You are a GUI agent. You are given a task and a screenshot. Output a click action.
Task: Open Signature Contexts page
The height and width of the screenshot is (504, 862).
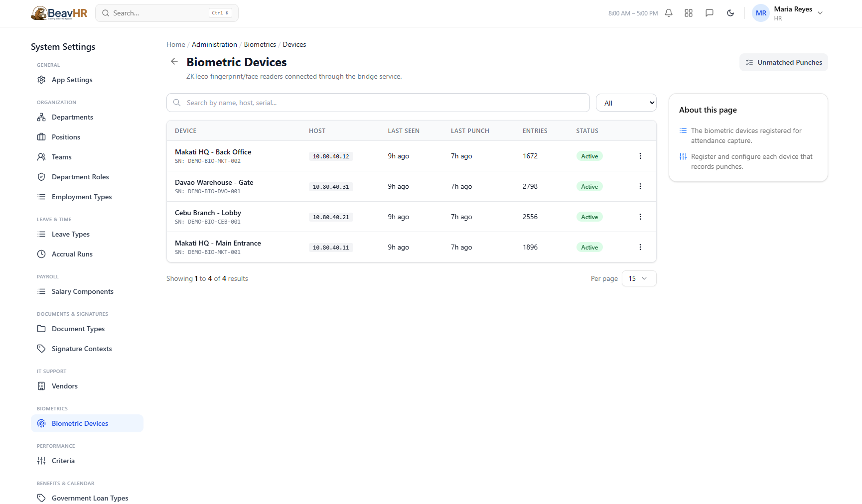(x=87, y=349)
